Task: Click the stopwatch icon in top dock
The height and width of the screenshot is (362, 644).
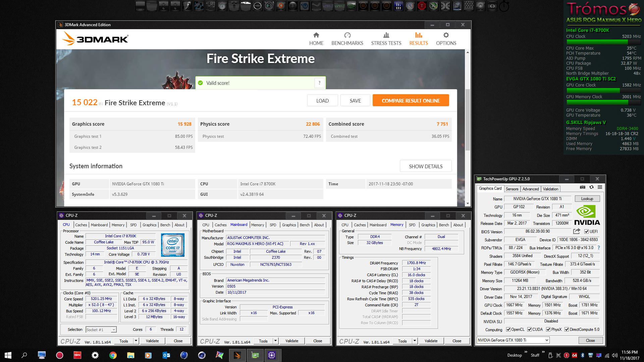Action: [504, 6]
